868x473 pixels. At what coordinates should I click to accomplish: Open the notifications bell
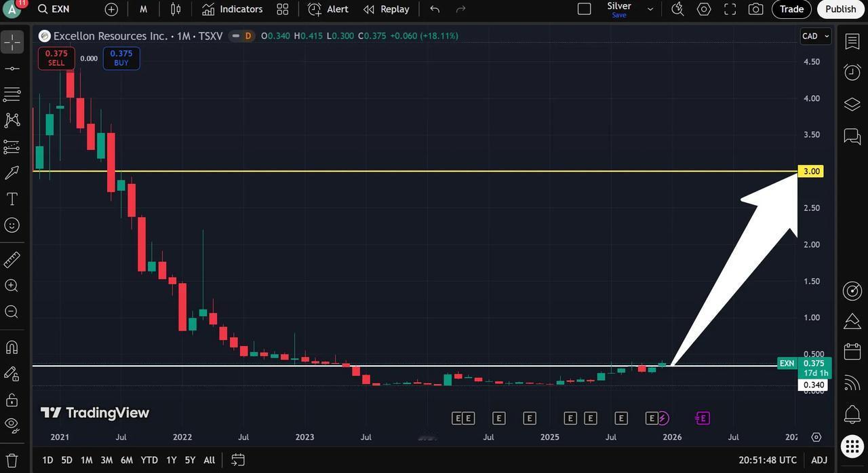852,414
